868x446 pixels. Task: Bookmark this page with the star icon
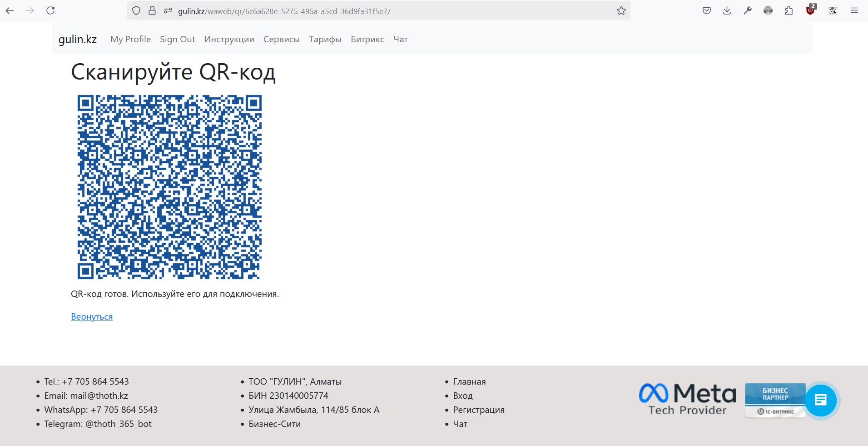tap(621, 10)
